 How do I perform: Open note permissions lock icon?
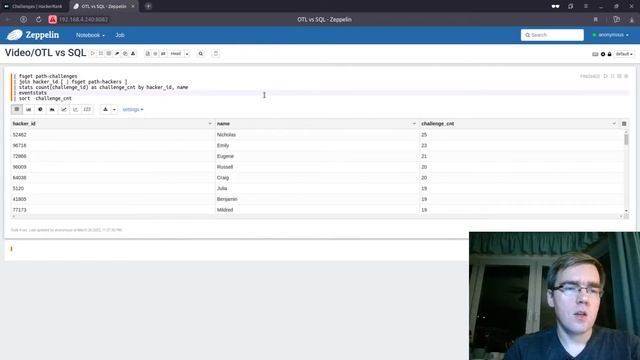pyautogui.click(x=609, y=54)
